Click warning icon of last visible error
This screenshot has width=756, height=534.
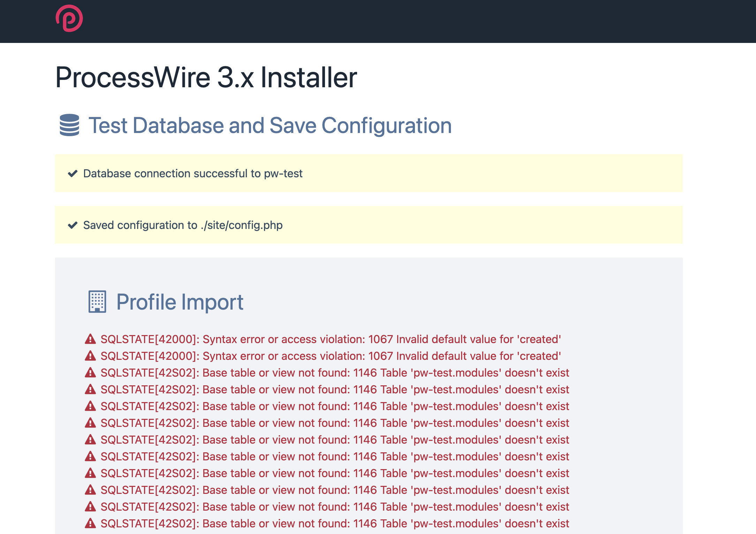[90, 523]
